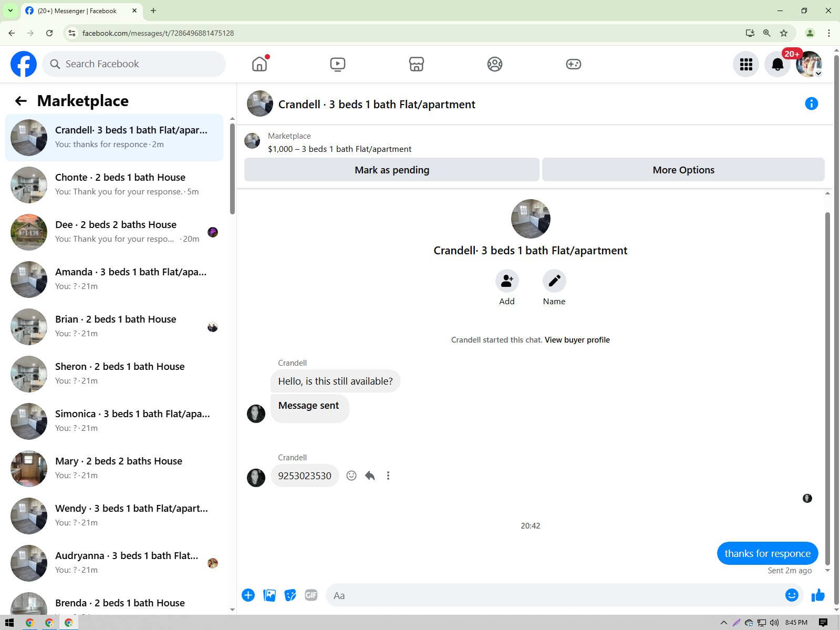Open the Video tab icon
This screenshot has height=630, width=840.
[338, 64]
